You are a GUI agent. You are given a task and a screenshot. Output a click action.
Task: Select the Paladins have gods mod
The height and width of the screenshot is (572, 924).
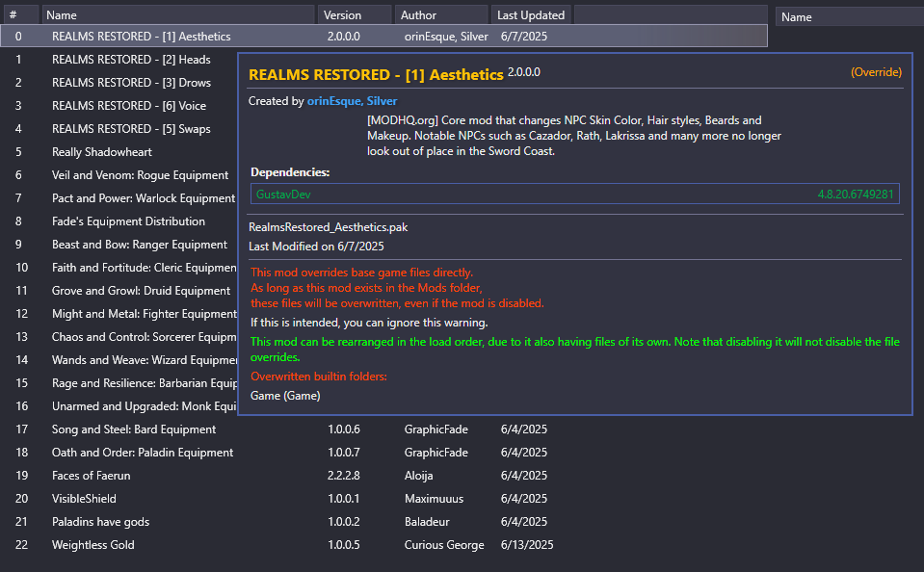tap(101, 521)
